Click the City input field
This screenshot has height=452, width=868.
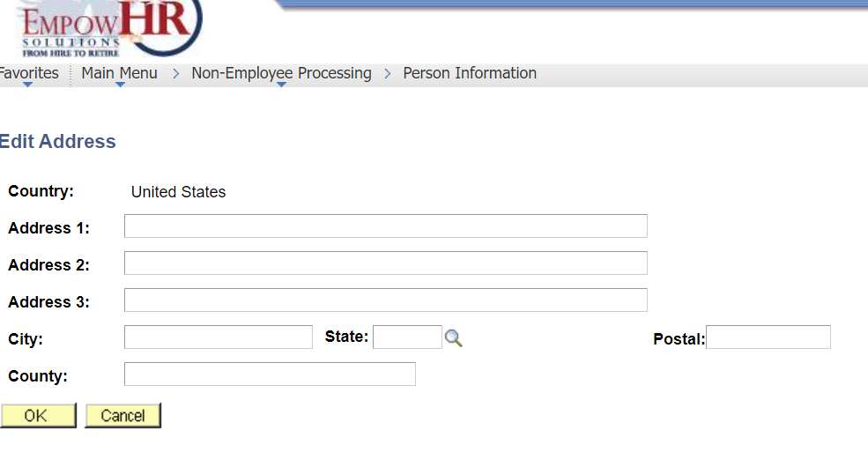click(x=218, y=337)
